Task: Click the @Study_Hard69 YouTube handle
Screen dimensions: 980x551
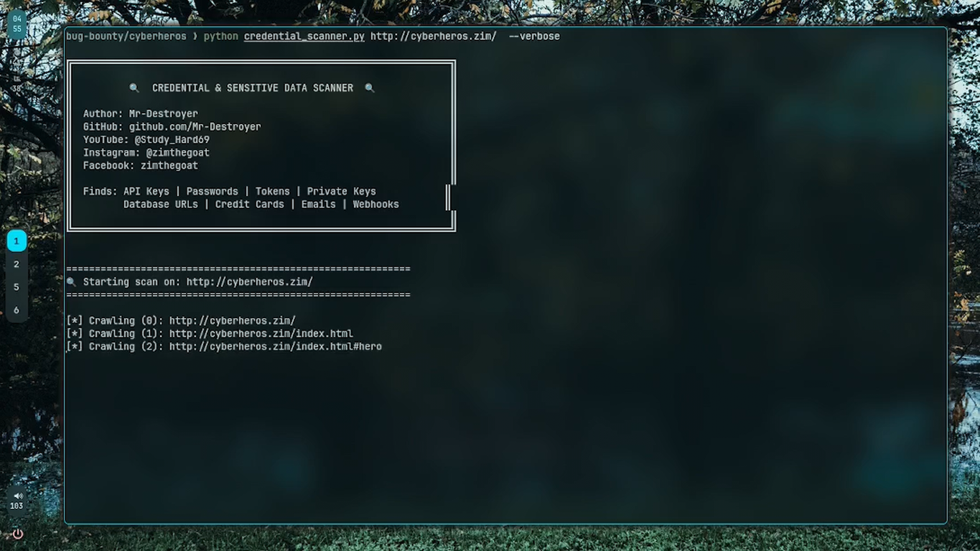Action: (172, 139)
